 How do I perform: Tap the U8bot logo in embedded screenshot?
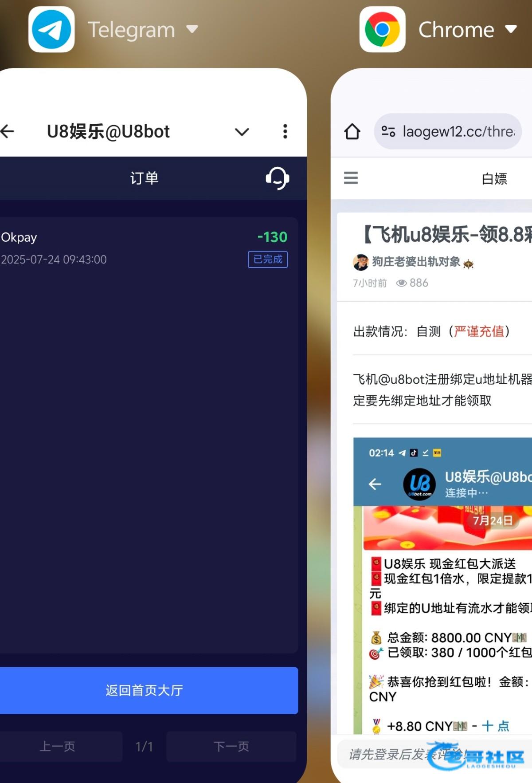(x=419, y=484)
